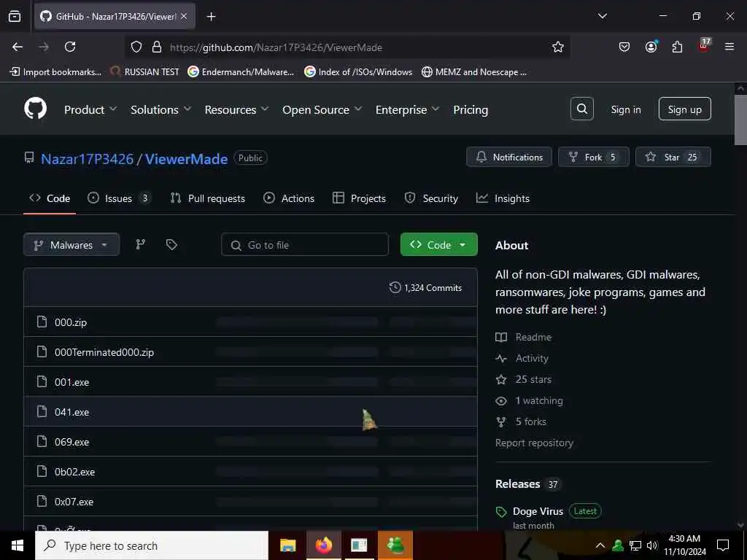Switch to the Pull requests tab
747x560 pixels.
pyautogui.click(x=208, y=198)
